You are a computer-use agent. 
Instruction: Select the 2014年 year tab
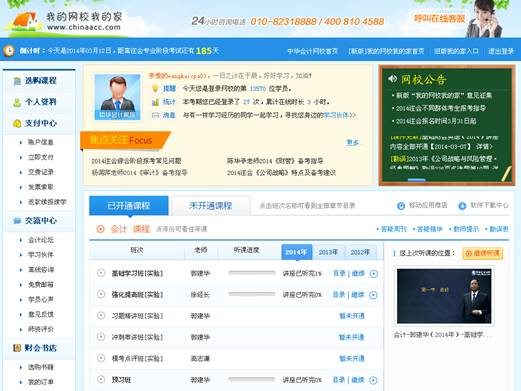297,252
